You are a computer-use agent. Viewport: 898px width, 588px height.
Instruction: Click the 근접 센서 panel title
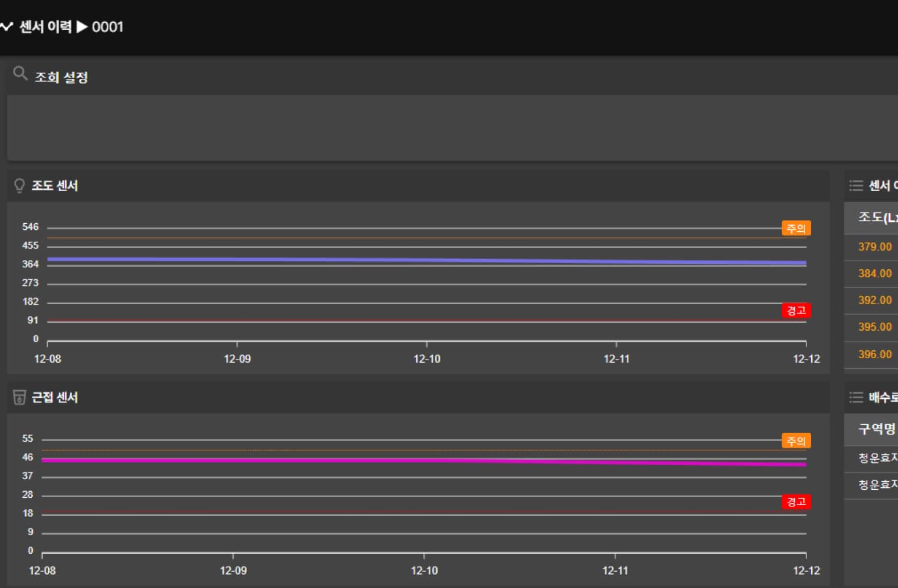(55, 398)
